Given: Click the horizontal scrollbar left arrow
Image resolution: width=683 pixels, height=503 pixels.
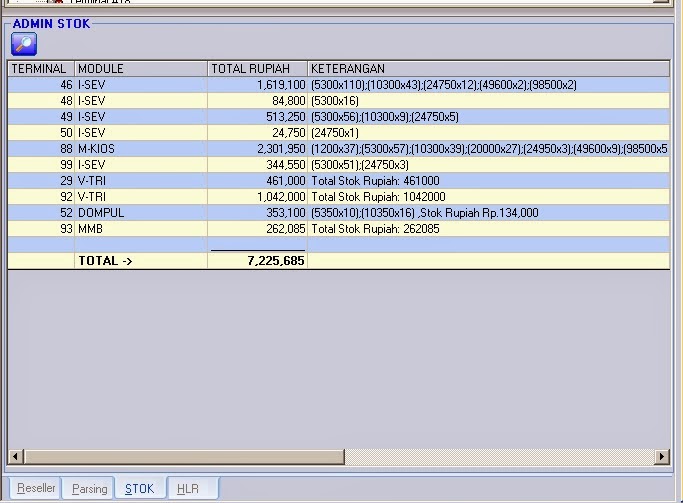Looking at the screenshot, I should click(x=15, y=456).
